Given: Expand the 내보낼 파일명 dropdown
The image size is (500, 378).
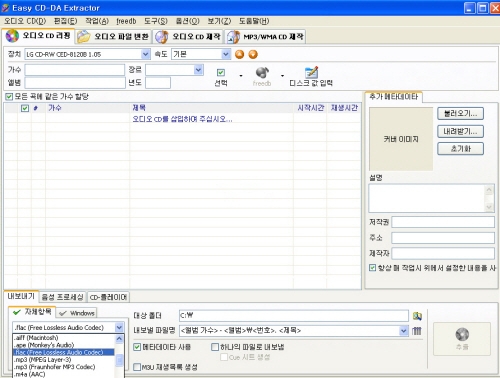Looking at the screenshot, I should pos(404,331).
